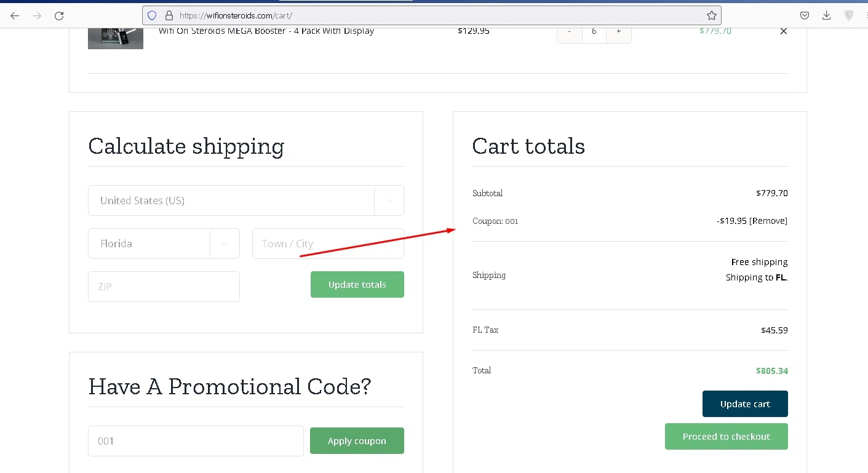
Task: Click the Calculate shipping heading
Action: 186,146
